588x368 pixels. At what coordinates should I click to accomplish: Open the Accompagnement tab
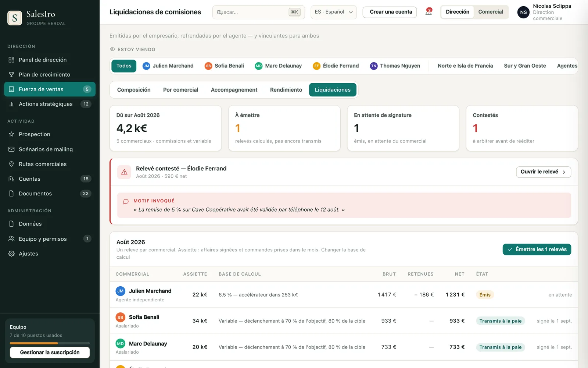point(234,90)
